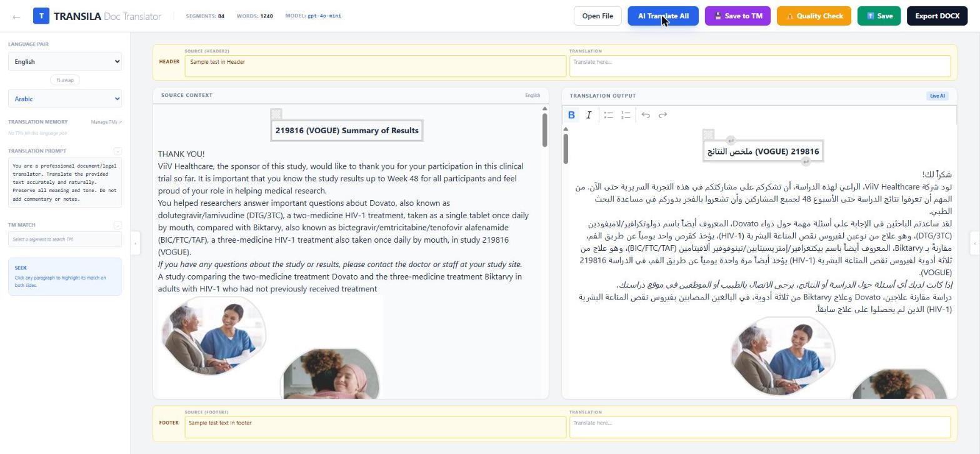
Task: Open the source language dropdown showing English
Action: coord(65,61)
